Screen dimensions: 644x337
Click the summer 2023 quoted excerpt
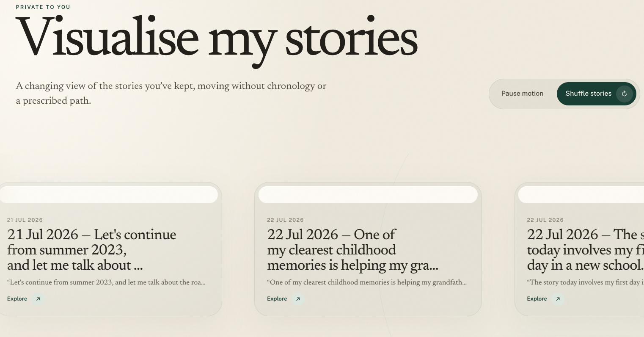pos(106,282)
